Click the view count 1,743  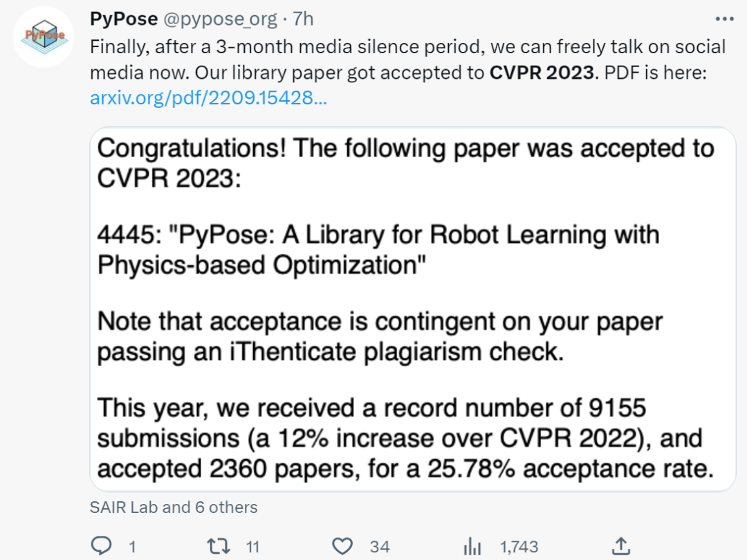tap(519, 547)
